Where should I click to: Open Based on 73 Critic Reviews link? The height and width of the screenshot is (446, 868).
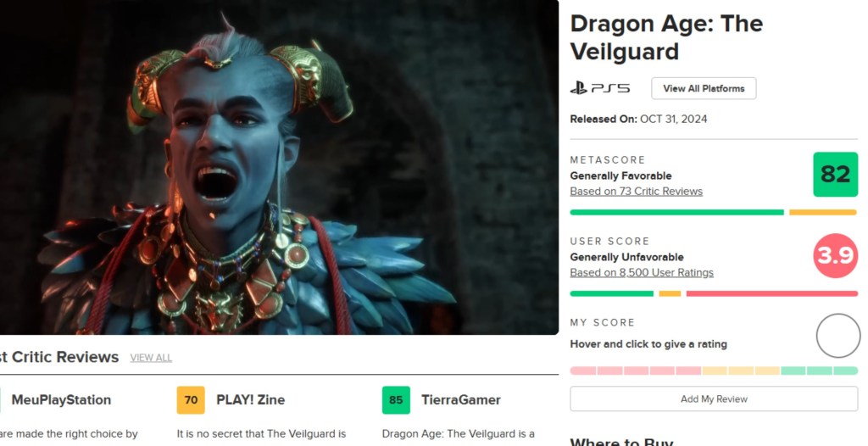(636, 191)
